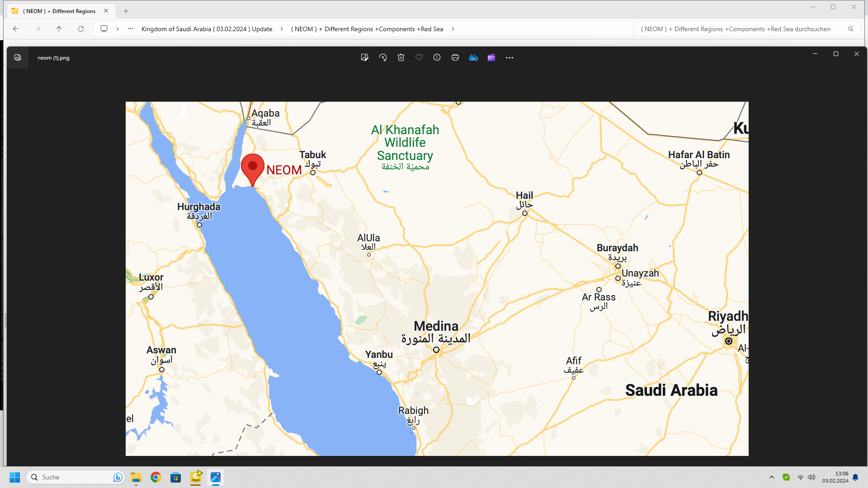Screen dimensions: 868x488
Task: Close the ( NEOM ) + Different Regions tab
Action: pyautogui.click(x=106, y=11)
